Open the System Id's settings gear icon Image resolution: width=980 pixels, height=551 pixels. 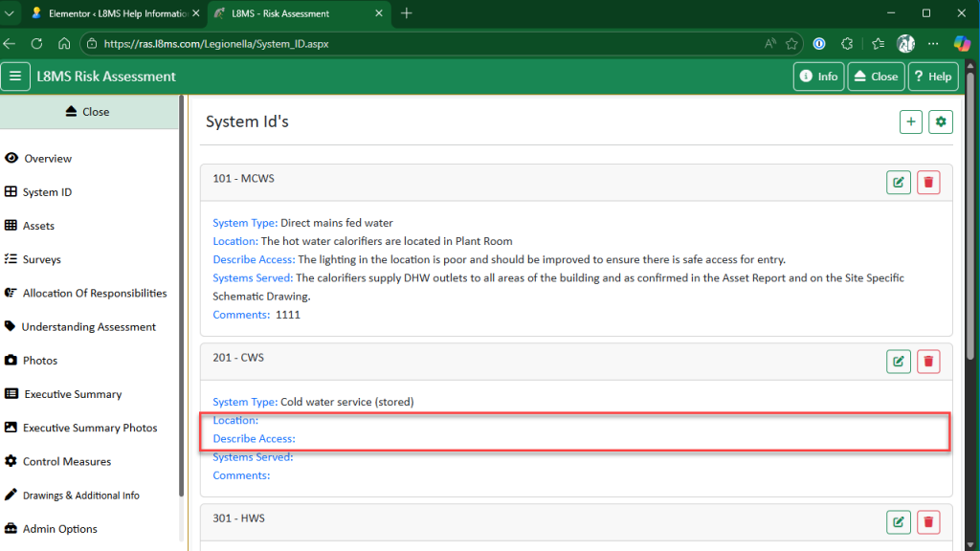[x=941, y=121]
